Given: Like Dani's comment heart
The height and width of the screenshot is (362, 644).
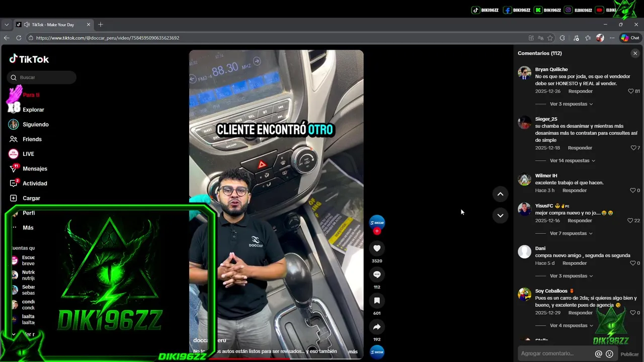Looking at the screenshot, I should (x=632, y=263).
